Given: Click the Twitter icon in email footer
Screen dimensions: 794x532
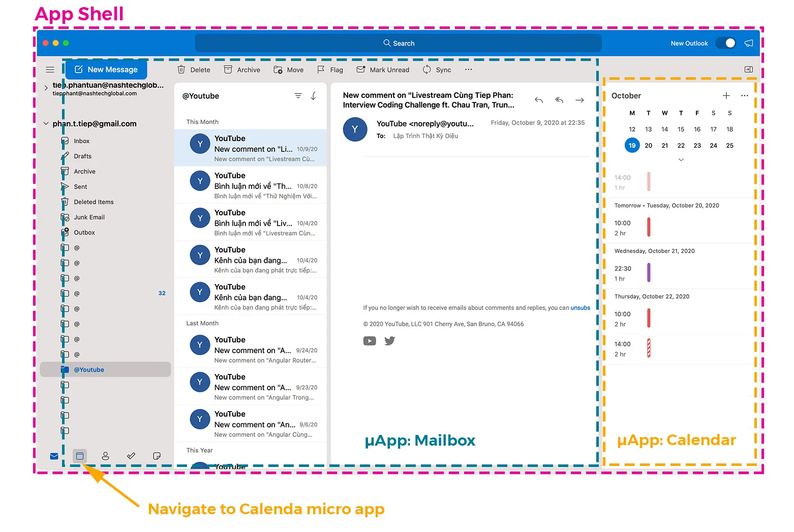Looking at the screenshot, I should (x=389, y=340).
